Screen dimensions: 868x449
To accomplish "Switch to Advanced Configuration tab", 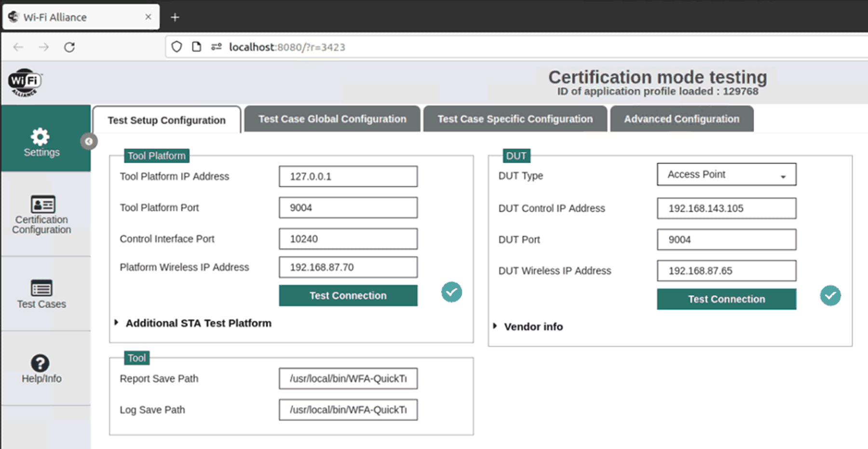I will tap(681, 119).
